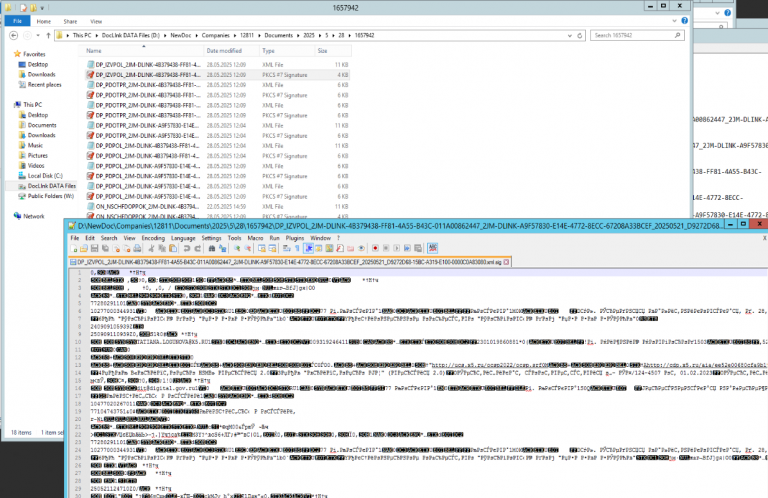Open the Macro menu in Notepad++
The height and width of the screenshot is (498, 768).
click(x=255, y=238)
